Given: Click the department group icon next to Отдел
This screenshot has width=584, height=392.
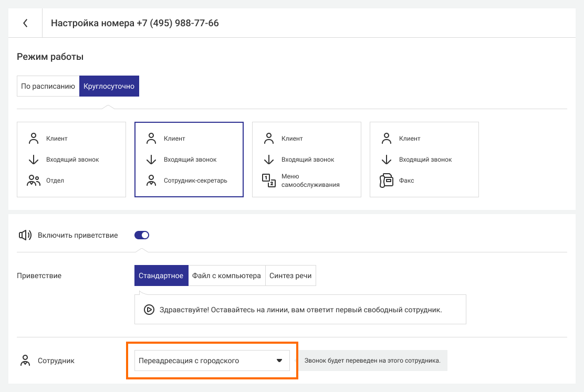Looking at the screenshot, I should (x=34, y=181).
